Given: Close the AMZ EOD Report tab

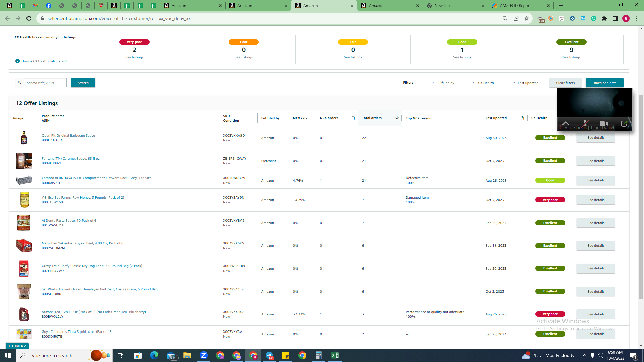Looking at the screenshot, I should coord(548,6).
